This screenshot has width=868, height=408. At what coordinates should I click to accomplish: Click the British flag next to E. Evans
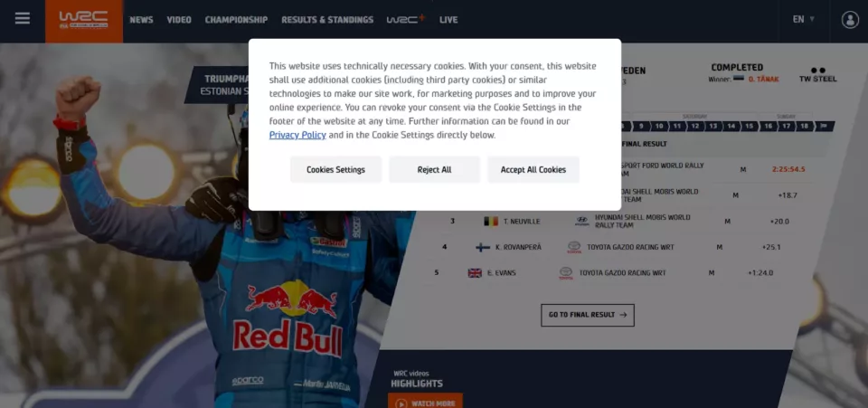[475, 273]
